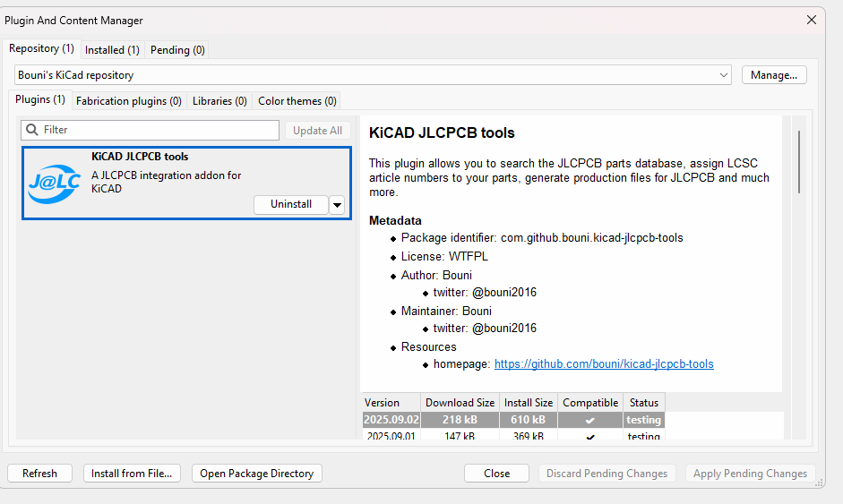Viewport: 843px width, 504px height.
Task: Open Package Directory button click
Action: (256, 474)
